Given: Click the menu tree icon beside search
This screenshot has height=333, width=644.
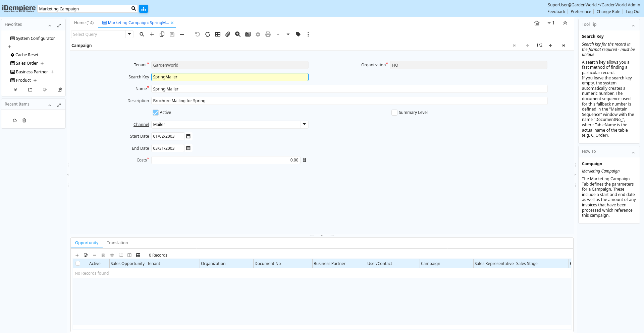Looking at the screenshot, I should click(x=144, y=9).
